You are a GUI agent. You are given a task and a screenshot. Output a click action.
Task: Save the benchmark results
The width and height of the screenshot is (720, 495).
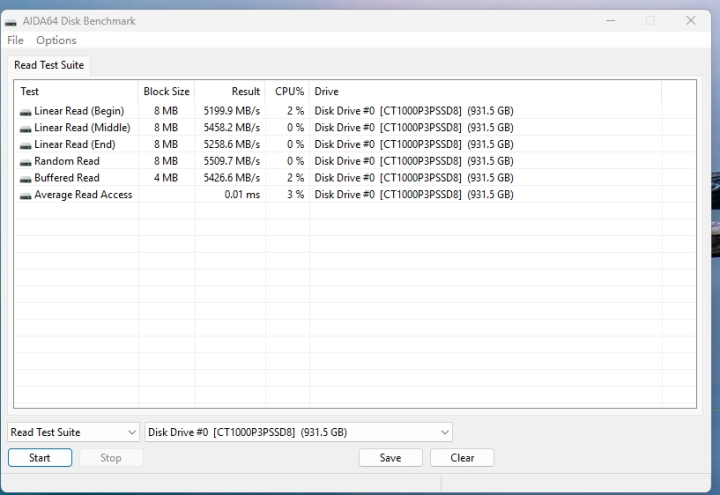point(390,458)
